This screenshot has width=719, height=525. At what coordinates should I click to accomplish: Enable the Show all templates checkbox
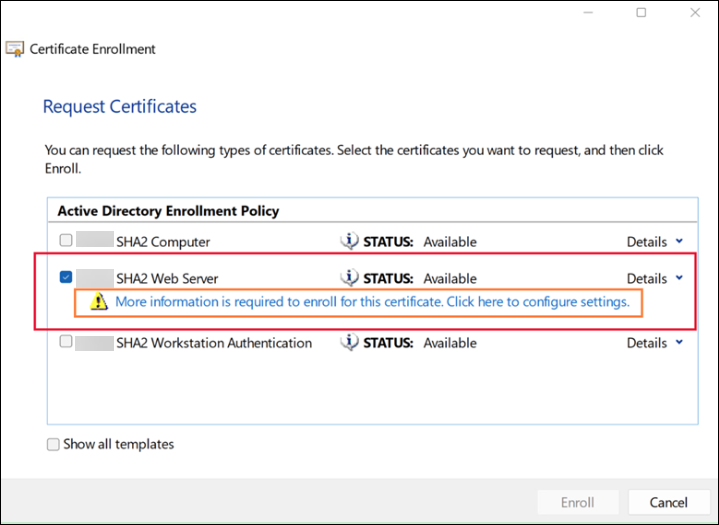(53, 444)
